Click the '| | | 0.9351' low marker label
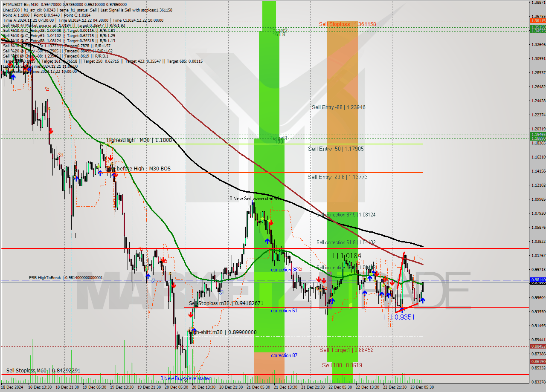This screenshot has height=392, width=546. point(398,317)
